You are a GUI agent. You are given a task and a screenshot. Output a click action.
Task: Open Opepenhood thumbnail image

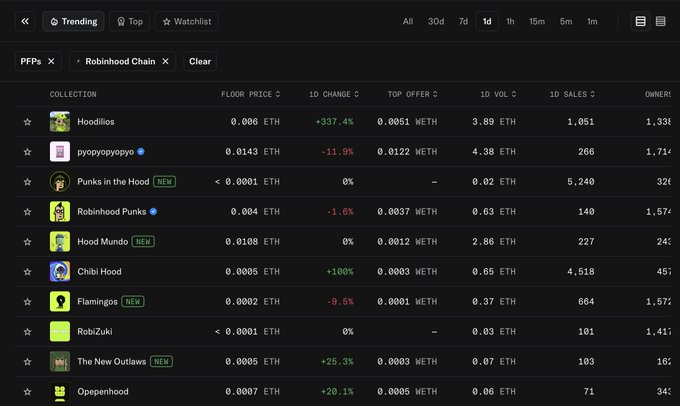pos(60,391)
